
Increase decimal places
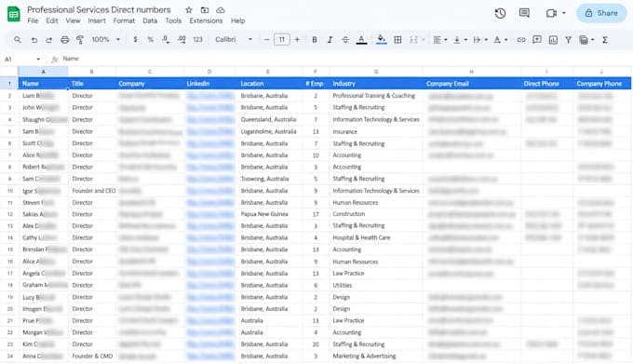coord(182,39)
